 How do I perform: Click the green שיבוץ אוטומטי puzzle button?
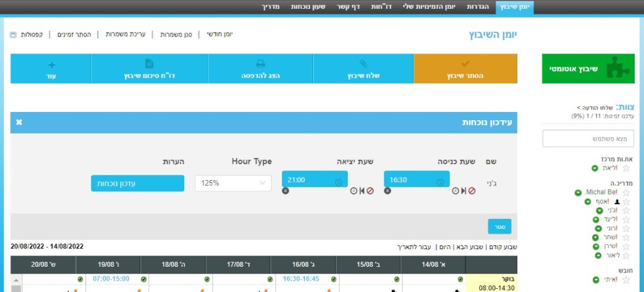coord(588,69)
